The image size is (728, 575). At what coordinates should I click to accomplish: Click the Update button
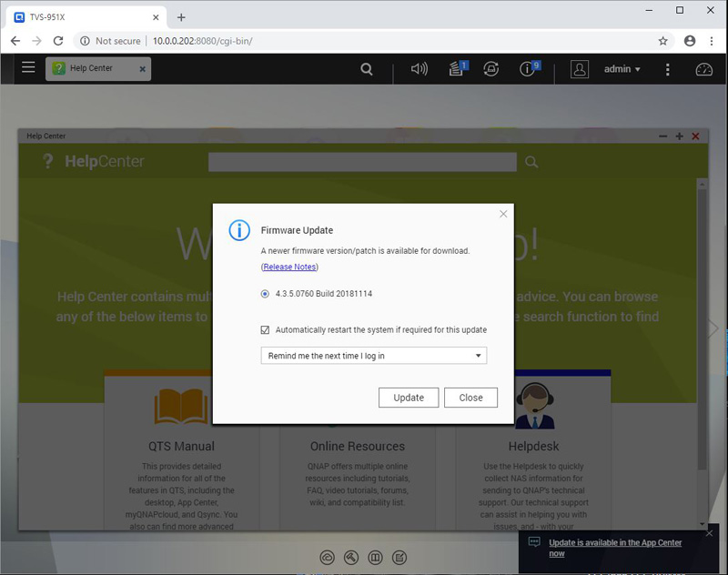tap(409, 398)
